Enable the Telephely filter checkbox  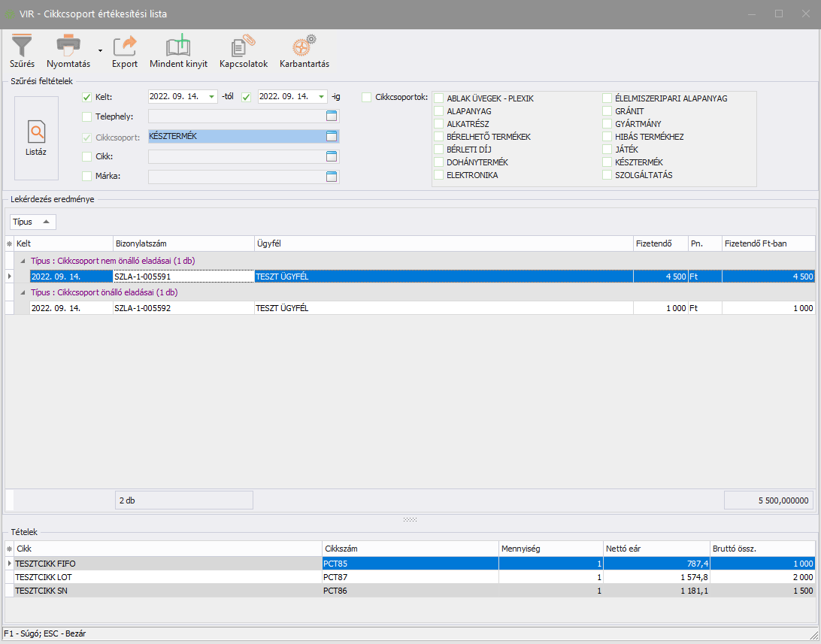(x=86, y=116)
